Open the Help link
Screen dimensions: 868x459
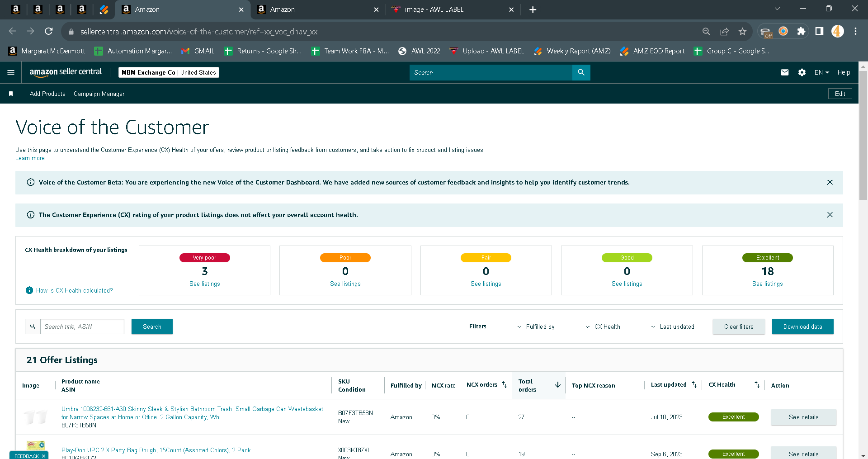click(844, 72)
